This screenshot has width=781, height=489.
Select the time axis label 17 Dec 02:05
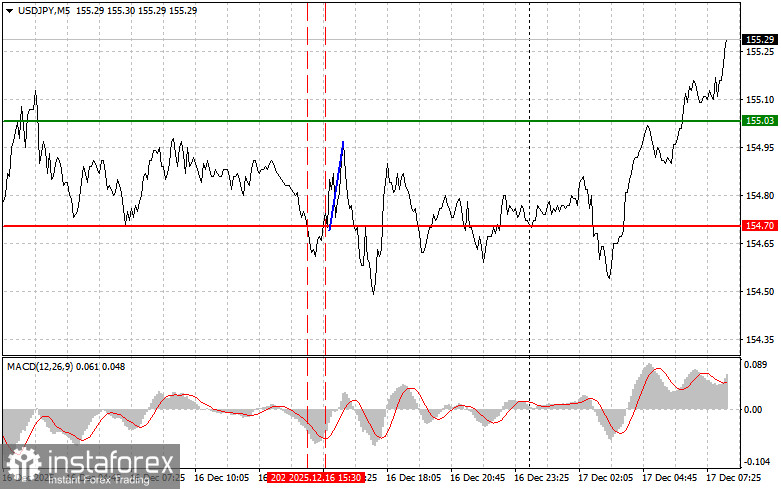point(605,478)
